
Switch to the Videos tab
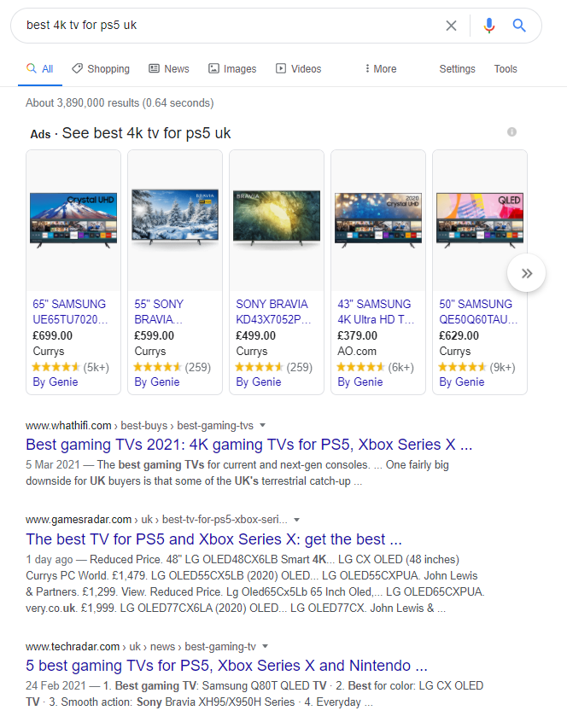299,69
